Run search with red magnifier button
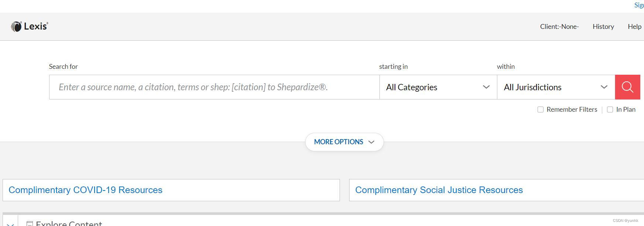The width and height of the screenshot is (644, 226). point(627,87)
